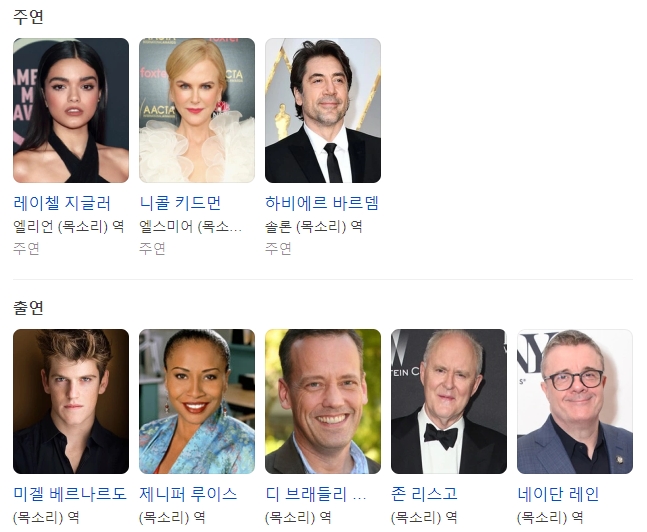Viewport: 647px width, 532px height.
Task: Open 미겔 베르나르도 photo thumbnail
Action: [71, 401]
